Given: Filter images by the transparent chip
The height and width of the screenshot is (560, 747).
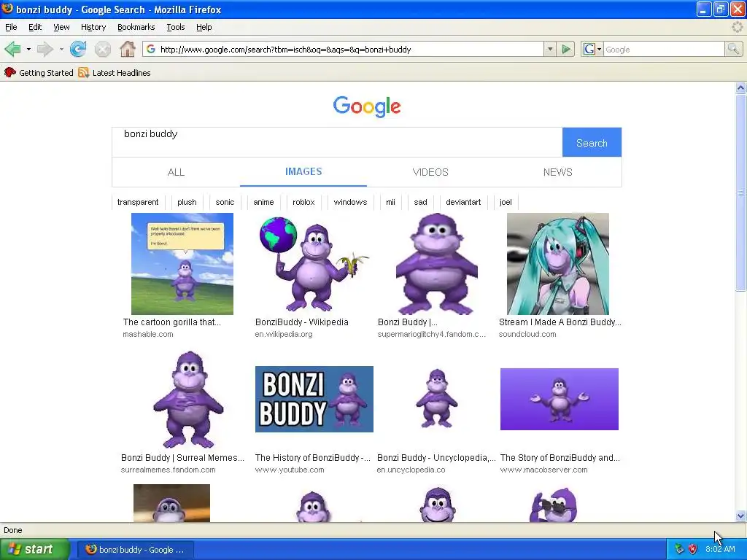Looking at the screenshot, I should click(138, 202).
